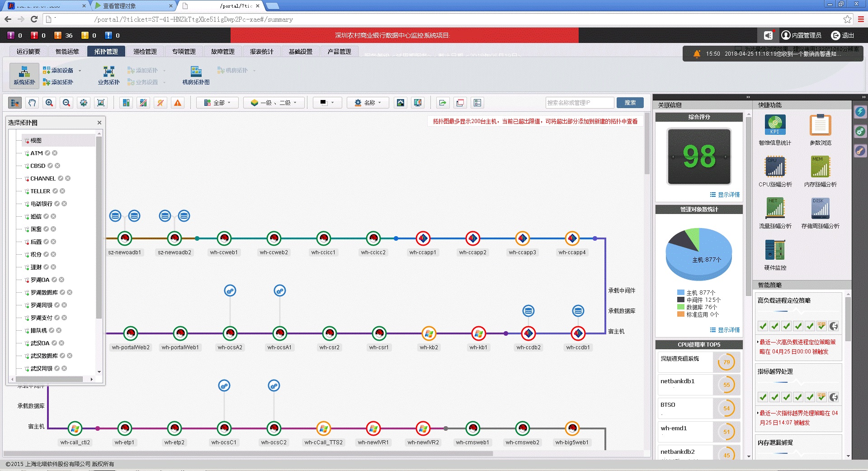868x471 pixels.
Task: Open the CPU涨幅分析 shortcut icon
Action: (x=775, y=167)
